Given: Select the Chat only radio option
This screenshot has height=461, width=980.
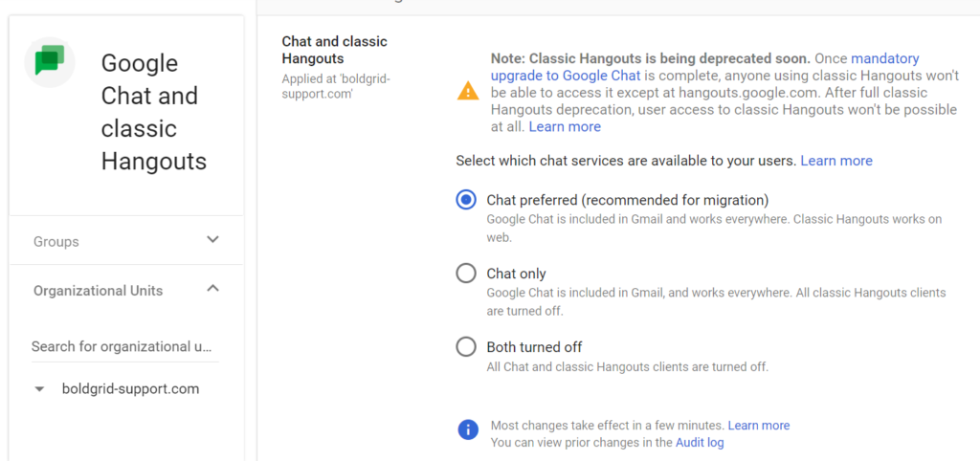Looking at the screenshot, I should pos(466,274).
